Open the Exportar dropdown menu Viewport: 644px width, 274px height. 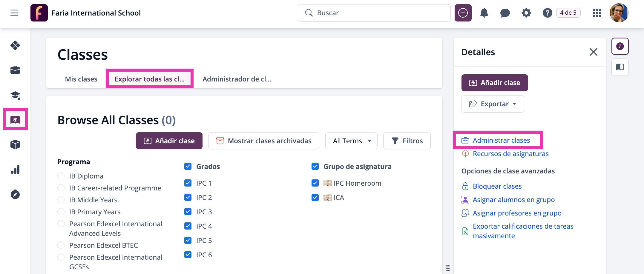tap(493, 104)
